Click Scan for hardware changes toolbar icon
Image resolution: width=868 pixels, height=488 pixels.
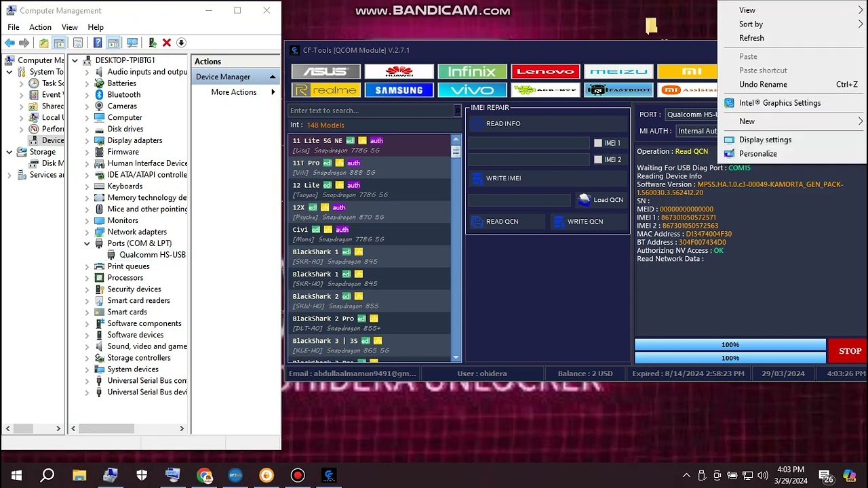[x=132, y=43]
